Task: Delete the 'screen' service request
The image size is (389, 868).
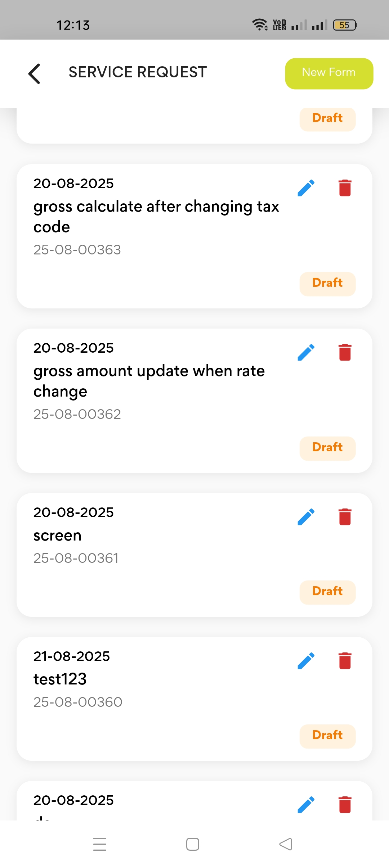Action: click(345, 517)
